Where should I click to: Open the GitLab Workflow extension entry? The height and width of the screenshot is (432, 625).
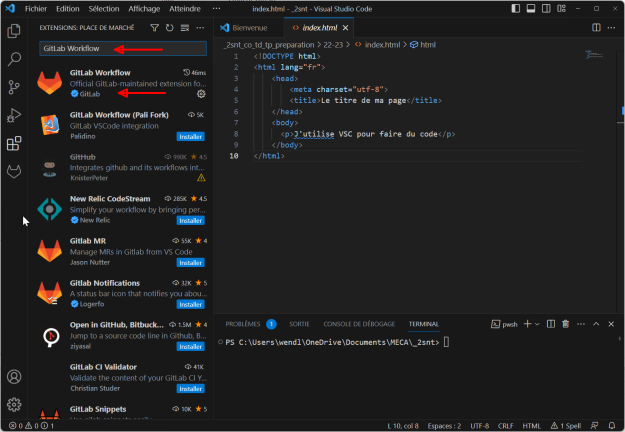click(x=121, y=83)
